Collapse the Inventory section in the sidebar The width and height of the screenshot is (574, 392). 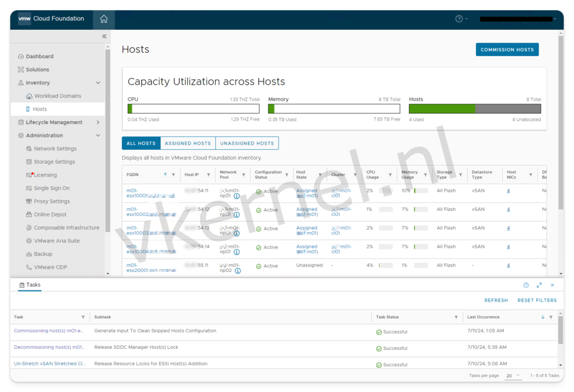[98, 83]
